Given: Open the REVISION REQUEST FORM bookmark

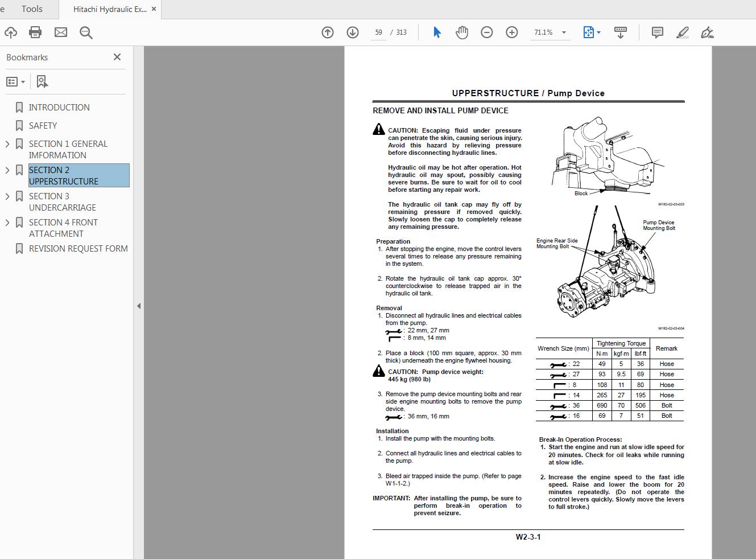Looking at the screenshot, I should [79, 248].
